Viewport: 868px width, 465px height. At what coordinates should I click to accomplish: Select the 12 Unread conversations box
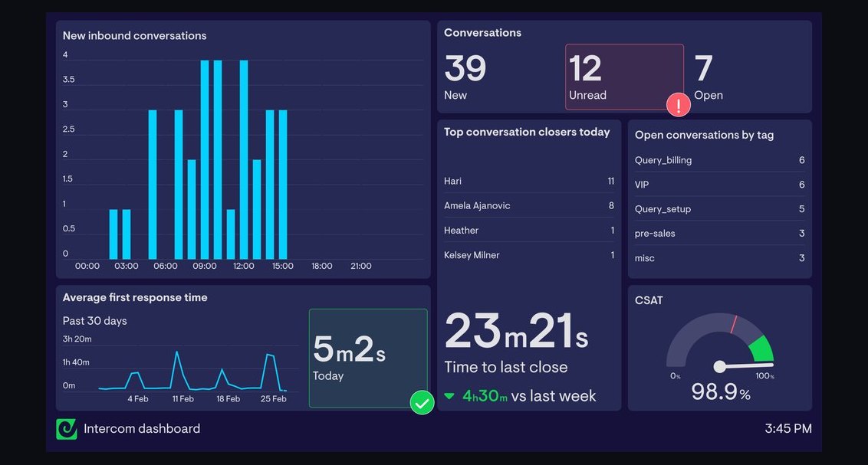624,77
